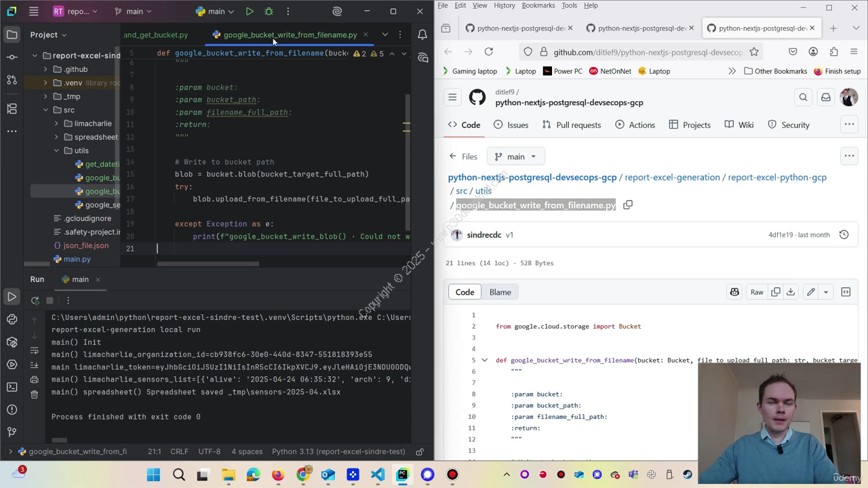The image size is (868, 488).
Task: Open GitHub side navigation menu
Action: tap(452, 98)
